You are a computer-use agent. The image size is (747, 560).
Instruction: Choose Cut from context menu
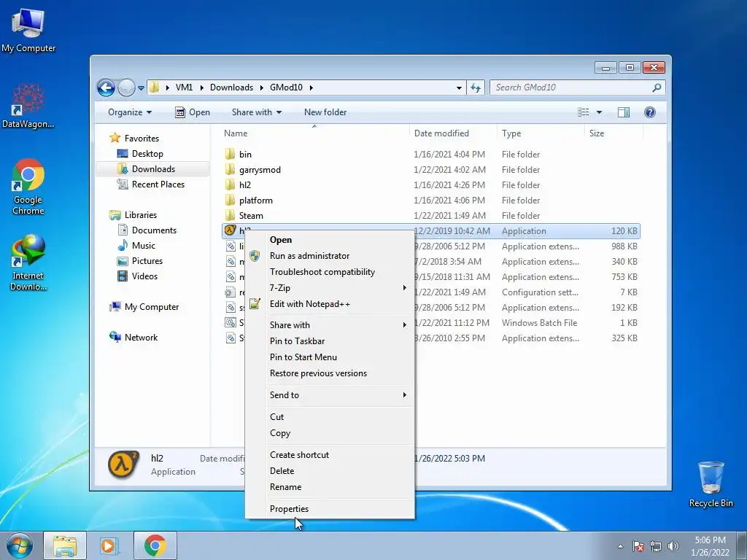[x=330, y=416]
